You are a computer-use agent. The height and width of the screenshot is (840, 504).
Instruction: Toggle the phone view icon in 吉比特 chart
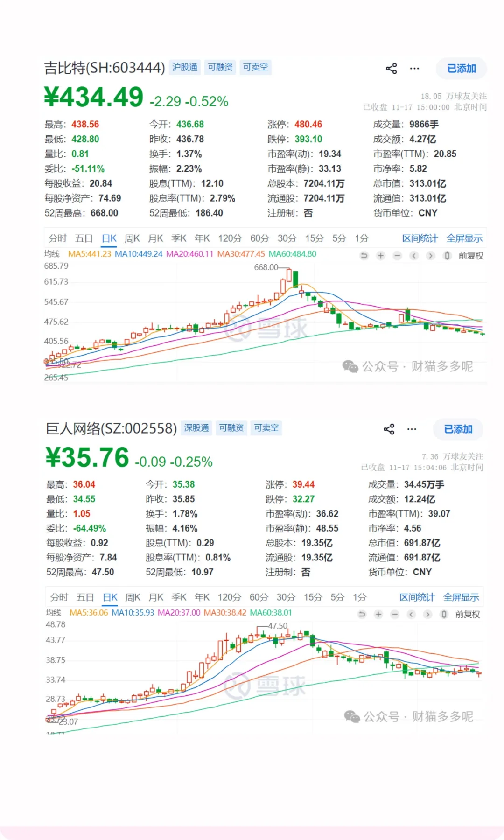tap(447, 255)
